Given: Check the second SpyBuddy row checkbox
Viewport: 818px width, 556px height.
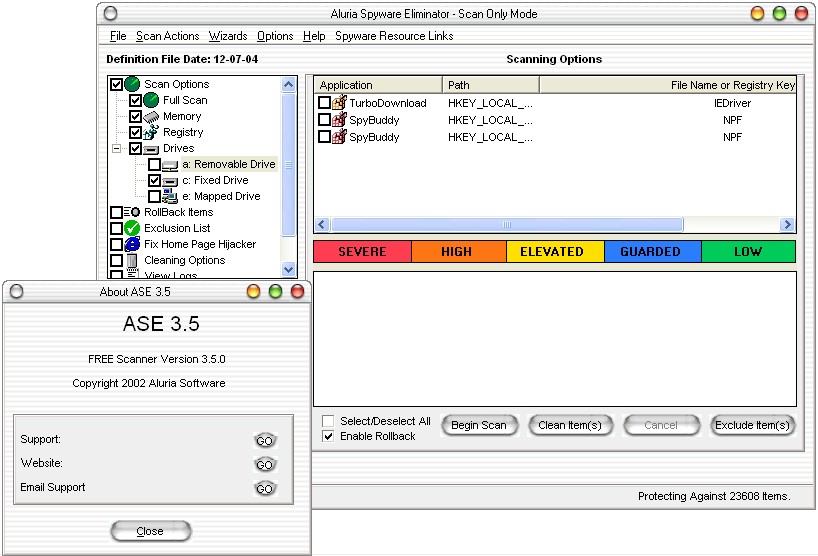Looking at the screenshot, I should (324, 137).
